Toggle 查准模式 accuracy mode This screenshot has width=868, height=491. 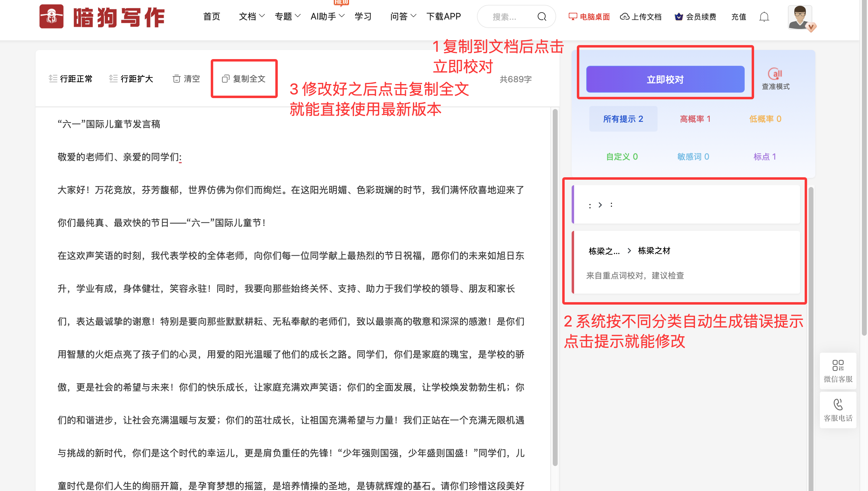click(x=776, y=79)
